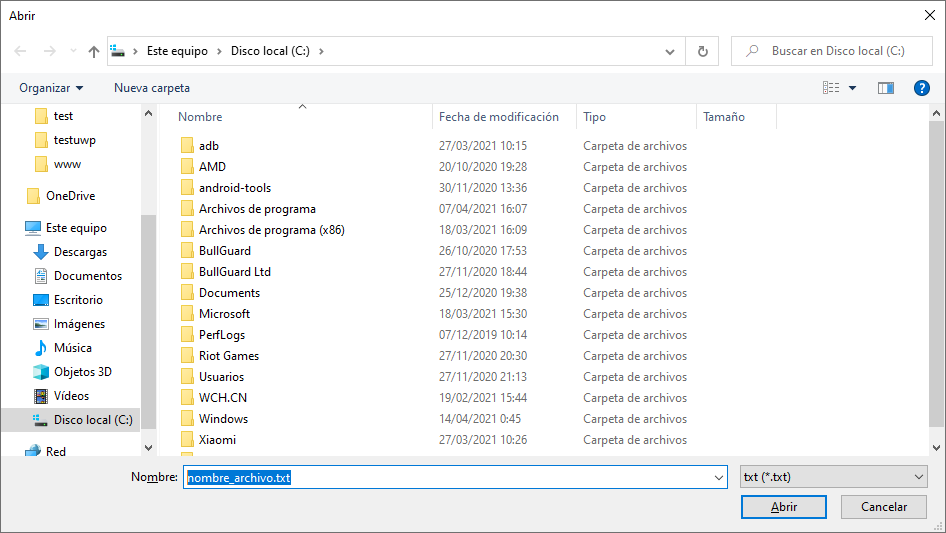The height and width of the screenshot is (533, 946).
Task: Expand the chevron after Disco local (C:) breadcrumb
Action: pos(321,51)
